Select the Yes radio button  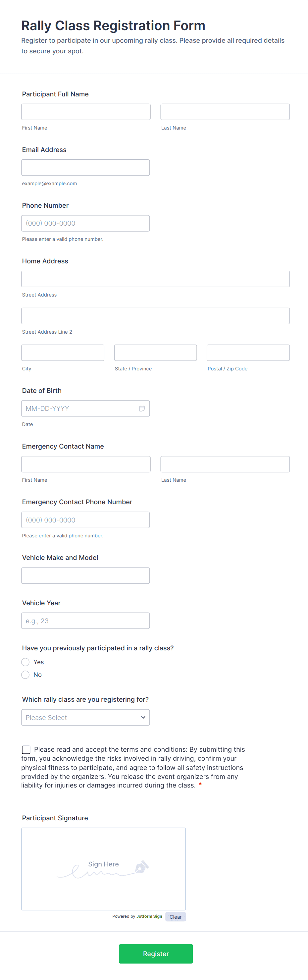pos(25,662)
